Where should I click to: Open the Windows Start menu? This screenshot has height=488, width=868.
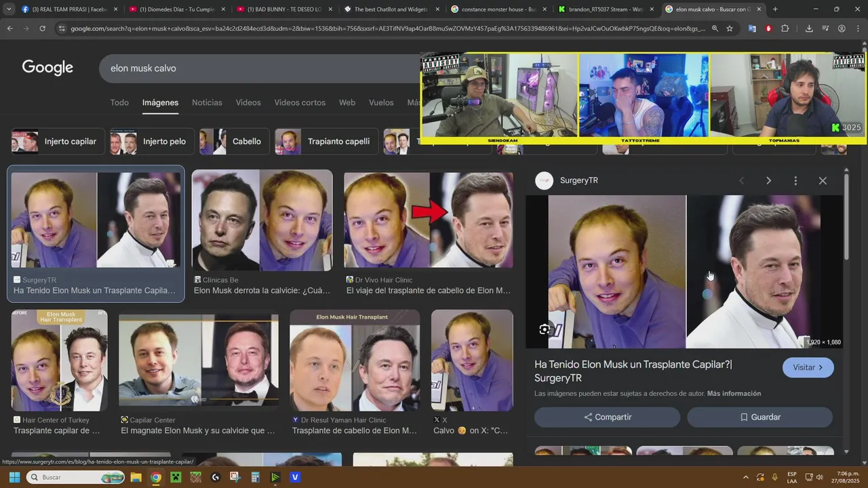coord(14,477)
